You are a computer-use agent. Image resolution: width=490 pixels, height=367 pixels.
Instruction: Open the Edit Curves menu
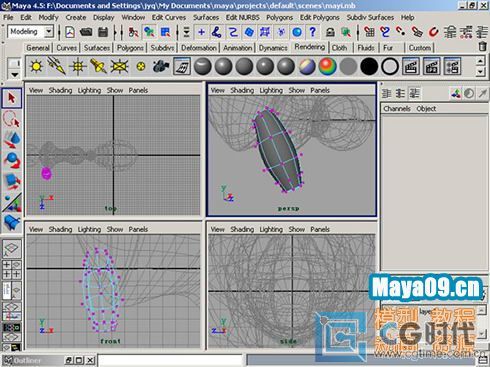point(169,17)
